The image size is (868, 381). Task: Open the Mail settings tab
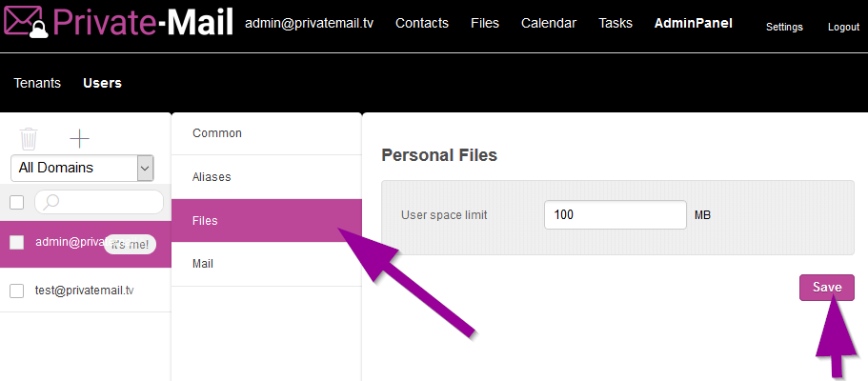[x=203, y=264]
